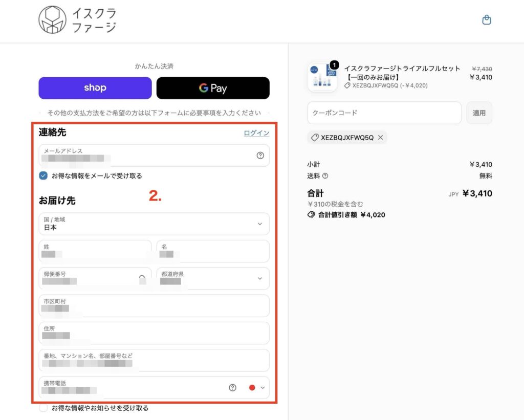Expand the 国 / 地域 country dropdown

(154, 224)
